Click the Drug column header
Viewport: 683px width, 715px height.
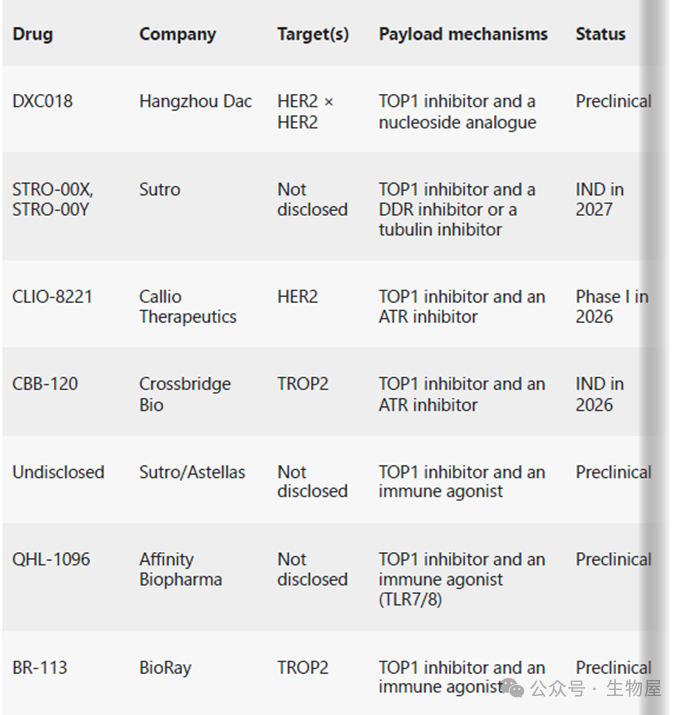point(33,34)
